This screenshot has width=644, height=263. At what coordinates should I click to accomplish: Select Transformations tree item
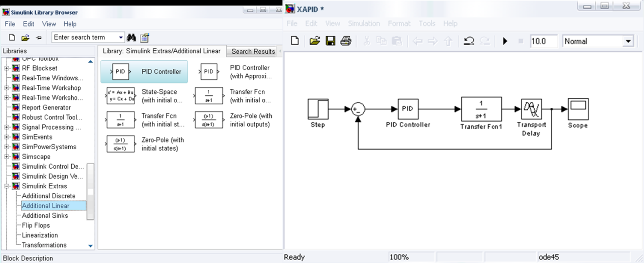(x=44, y=245)
